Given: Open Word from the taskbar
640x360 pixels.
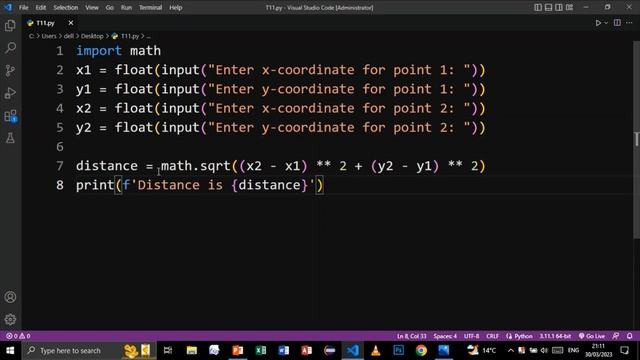Looking at the screenshot, I should [284, 350].
